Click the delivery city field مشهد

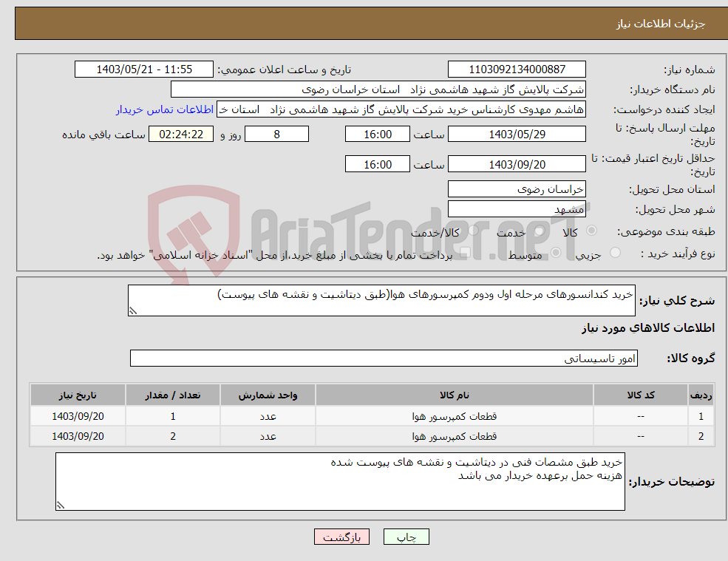point(517,209)
